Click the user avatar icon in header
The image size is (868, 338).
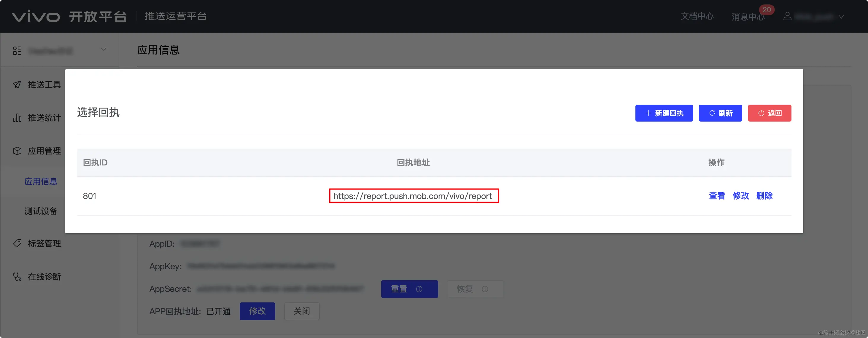787,16
